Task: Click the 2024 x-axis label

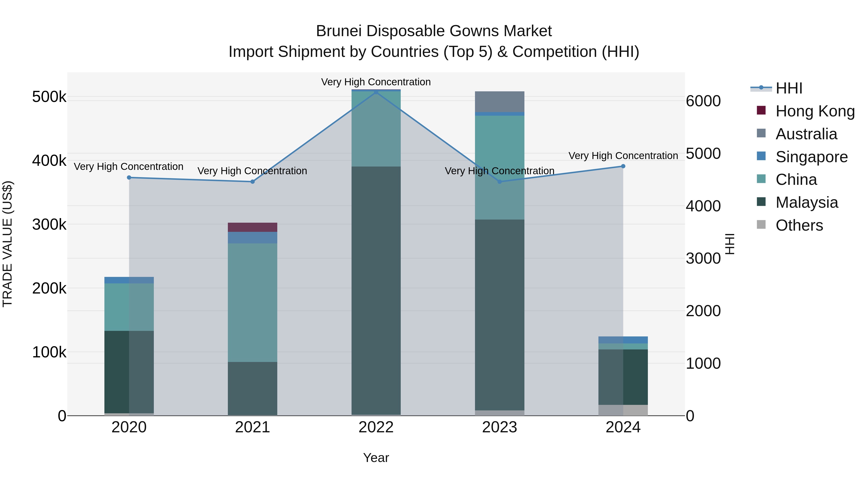Action: (623, 427)
